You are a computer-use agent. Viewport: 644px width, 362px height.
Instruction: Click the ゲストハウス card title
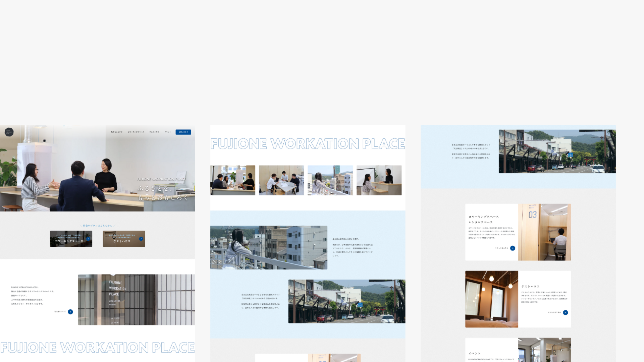(x=530, y=287)
